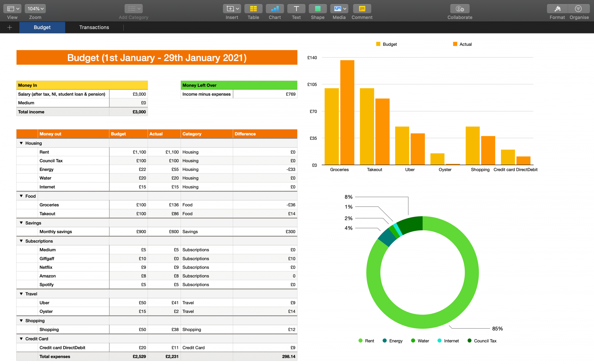
Task: Click the Table icon in toolbar
Action: tap(253, 11)
